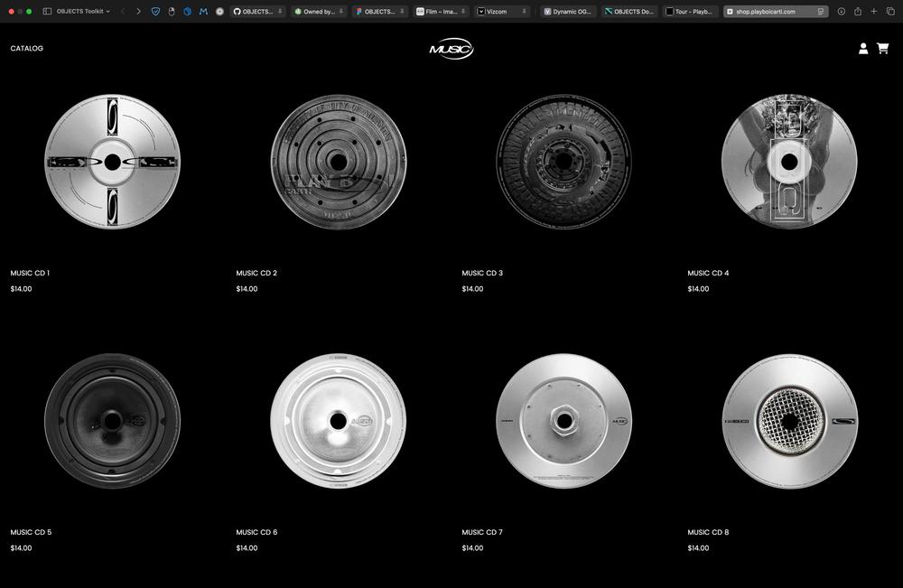Click the shop.playboicarti.com address bar
This screenshot has width=903, height=588.
pyautogui.click(x=768, y=12)
